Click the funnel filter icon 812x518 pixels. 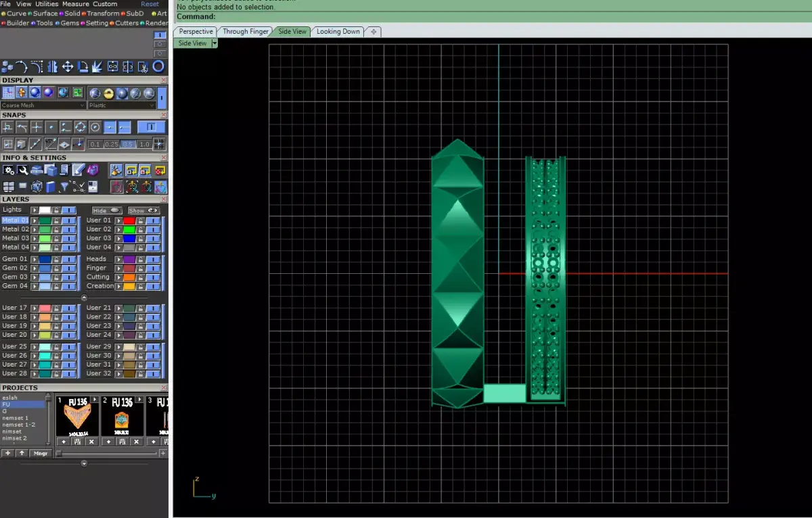point(64,187)
